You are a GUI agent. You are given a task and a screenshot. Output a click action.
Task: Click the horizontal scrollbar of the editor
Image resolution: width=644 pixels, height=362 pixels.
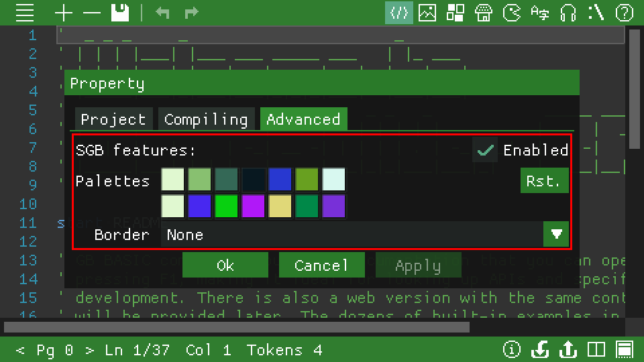click(x=237, y=327)
